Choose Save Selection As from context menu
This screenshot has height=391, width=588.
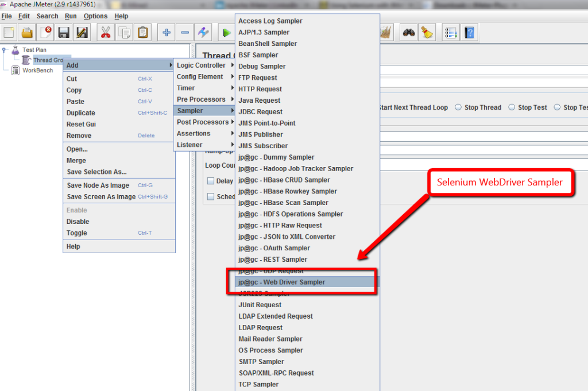[x=119, y=172]
